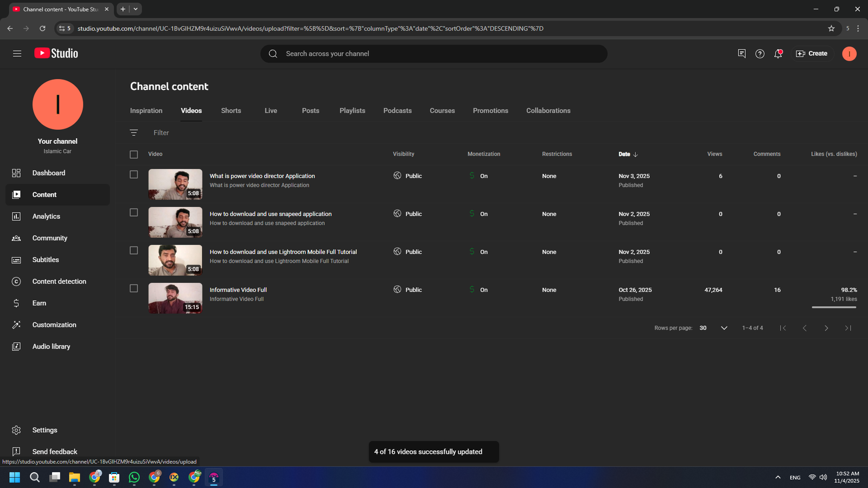Toggle the select all videos checkbox

click(x=134, y=155)
